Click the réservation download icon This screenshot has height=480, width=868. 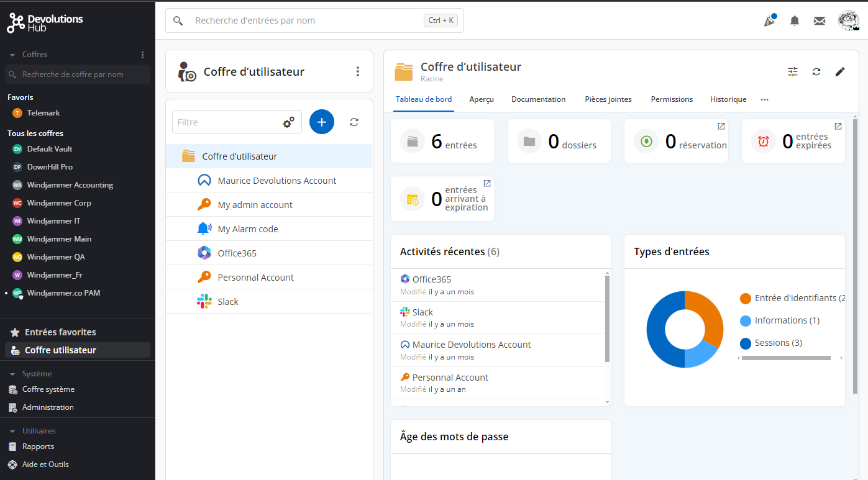pyautogui.click(x=646, y=141)
